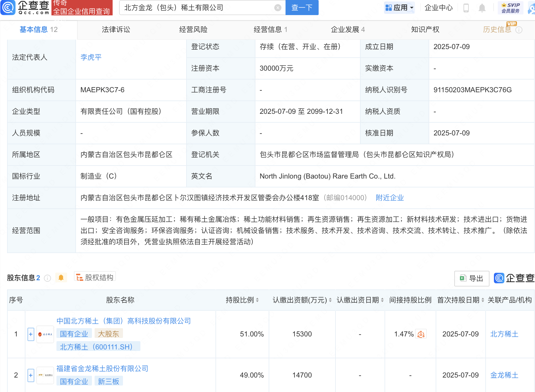Click indirect shareholding chart icon beside 1.47%

pos(421,334)
